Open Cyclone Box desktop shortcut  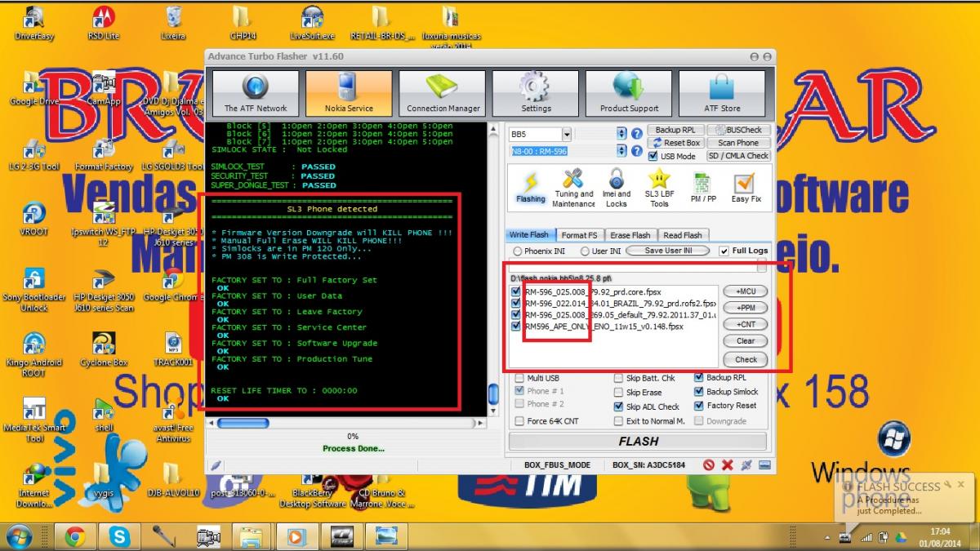click(104, 349)
